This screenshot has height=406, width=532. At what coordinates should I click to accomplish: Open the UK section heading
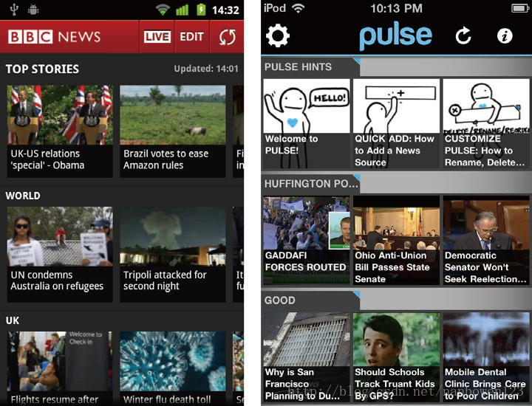click(x=13, y=320)
